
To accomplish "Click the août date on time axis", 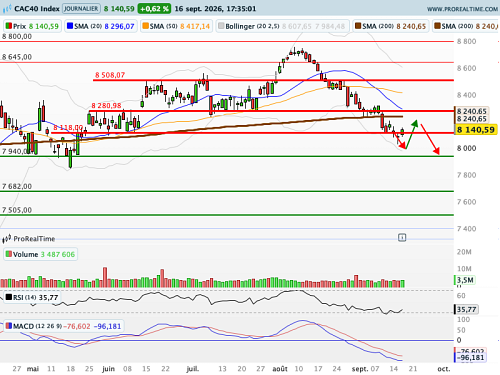I will (x=280, y=369).
